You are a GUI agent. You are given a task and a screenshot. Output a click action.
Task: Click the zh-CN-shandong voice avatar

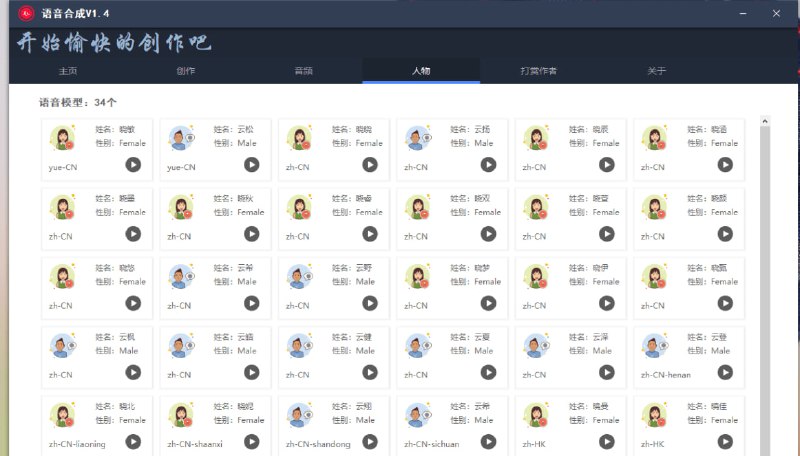pyautogui.click(x=299, y=415)
